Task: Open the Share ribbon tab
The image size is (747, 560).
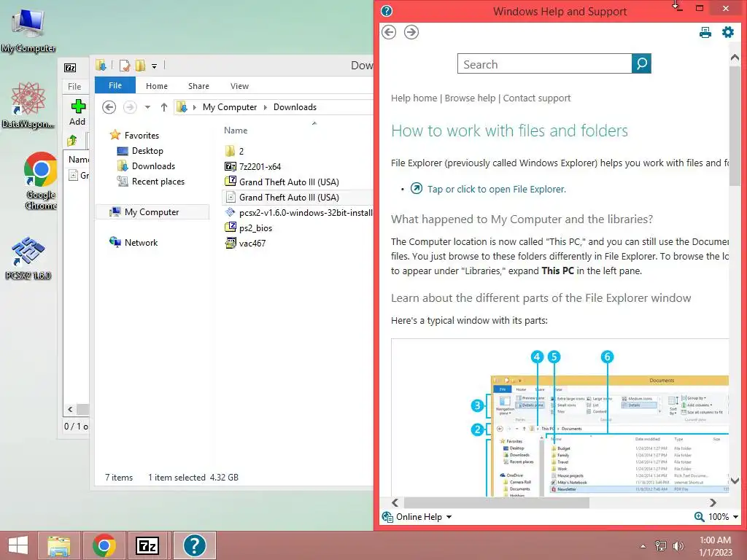Action: [x=198, y=86]
